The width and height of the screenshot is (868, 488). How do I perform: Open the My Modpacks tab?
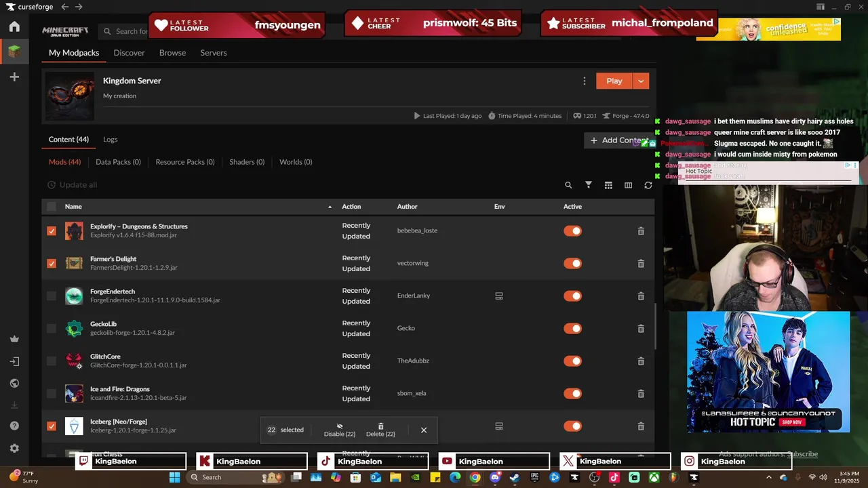click(x=74, y=53)
